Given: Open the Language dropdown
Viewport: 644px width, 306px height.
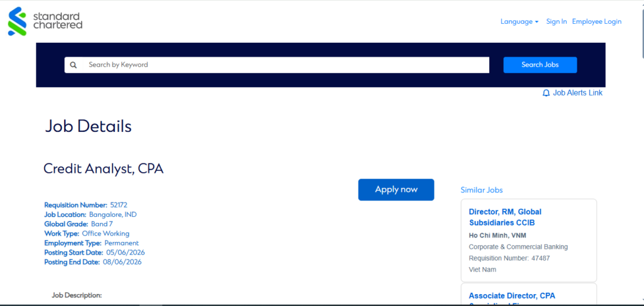Looking at the screenshot, I should [x=519, y=22].
